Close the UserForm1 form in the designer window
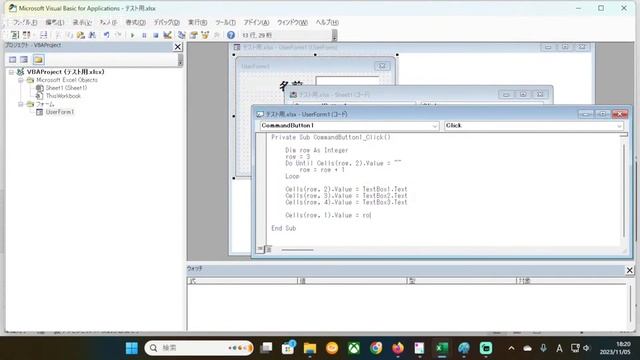 pos(382,66)
